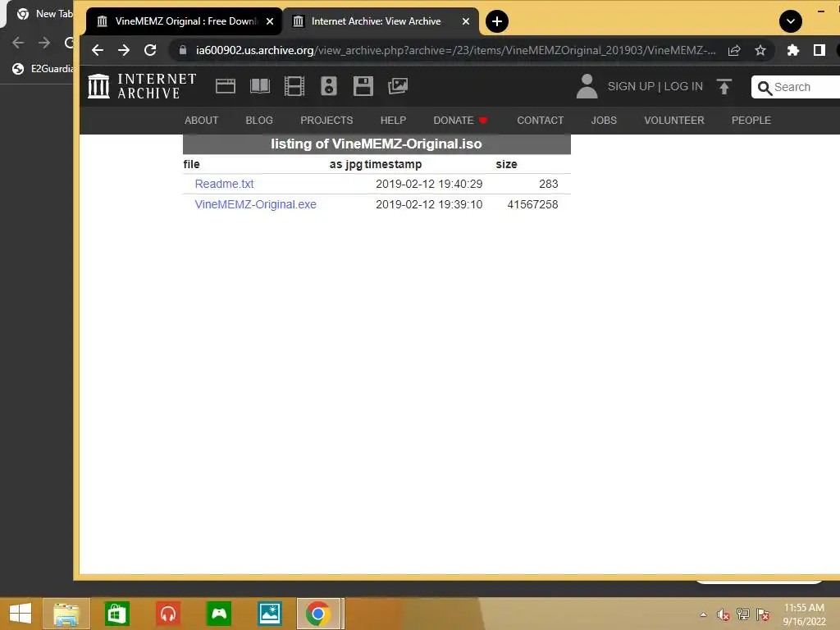Open the PROJECTS menu link
This screenshot has height=630, width=840.
[x=326, y=121]
